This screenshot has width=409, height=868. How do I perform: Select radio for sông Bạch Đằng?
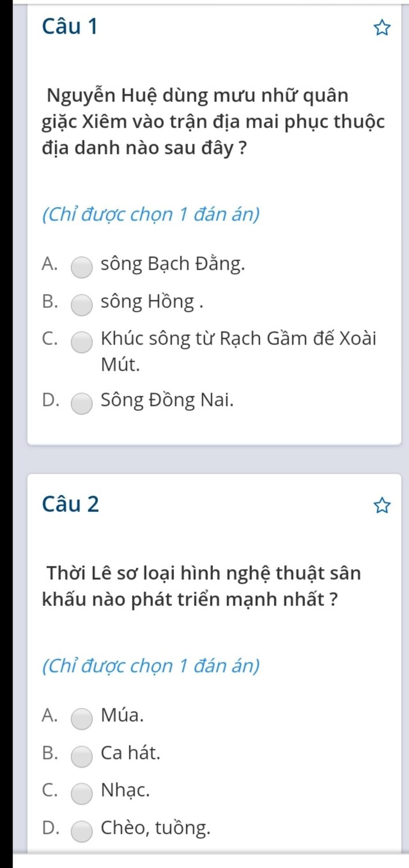coord(82,267)
